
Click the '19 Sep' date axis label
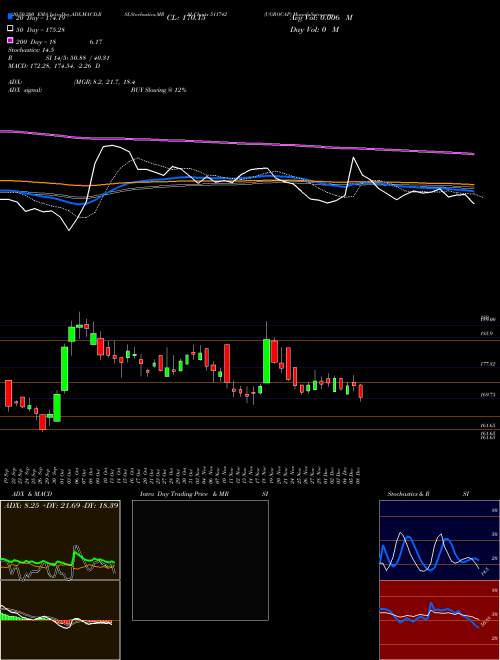pyautogui.click(x=8, y=476)
